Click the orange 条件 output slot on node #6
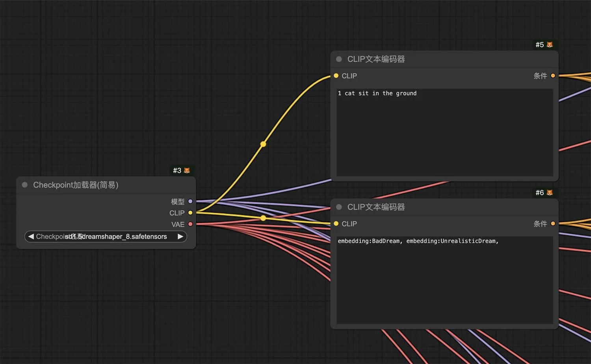Image resolution: width=591 pixels, height=364 pixels. 553,224
